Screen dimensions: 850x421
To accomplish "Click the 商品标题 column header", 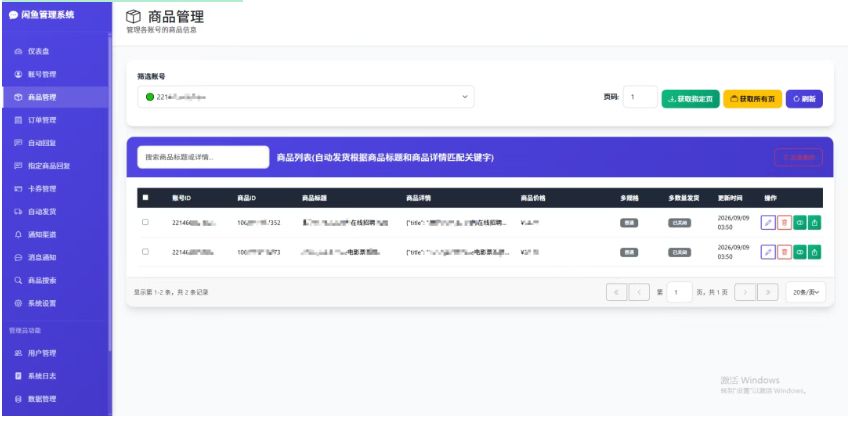I will click(x=314, y=198).
